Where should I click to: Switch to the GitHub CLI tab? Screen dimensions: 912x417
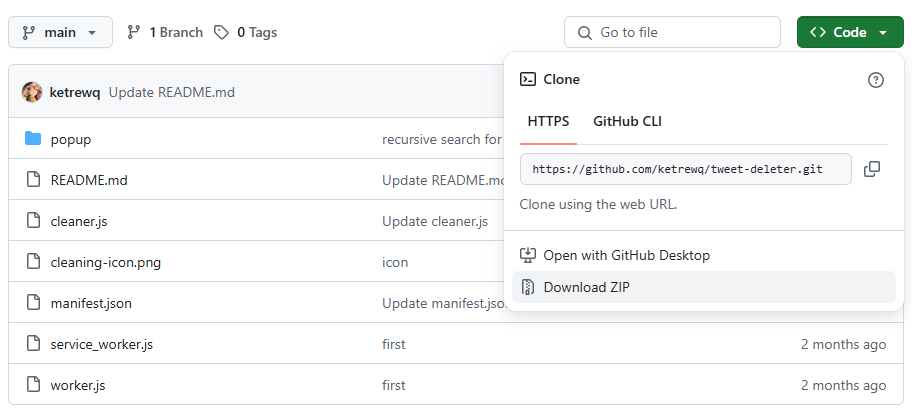pos(628,122)
